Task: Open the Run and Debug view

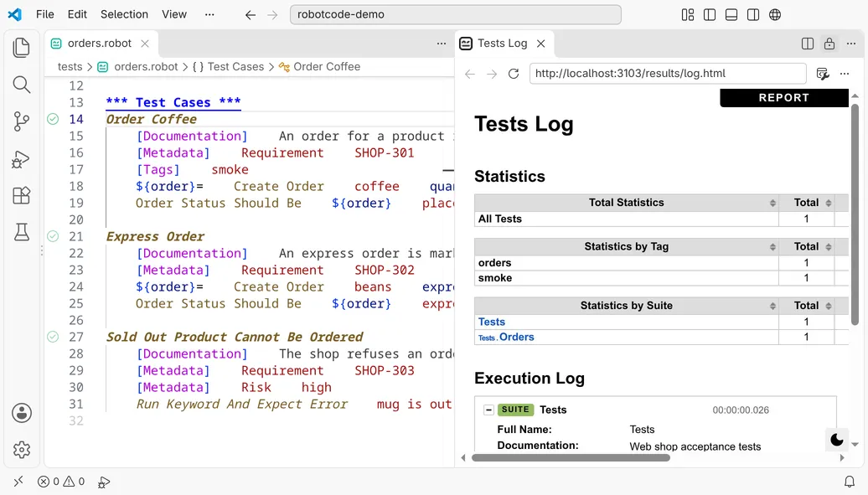Action: point(22,159)
